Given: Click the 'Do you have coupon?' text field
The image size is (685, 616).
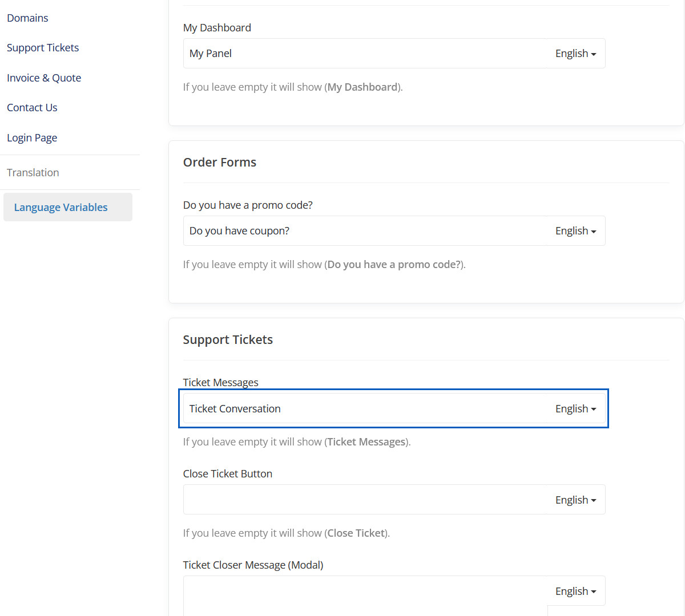Looking at the screenshot, I should point(365,231).
